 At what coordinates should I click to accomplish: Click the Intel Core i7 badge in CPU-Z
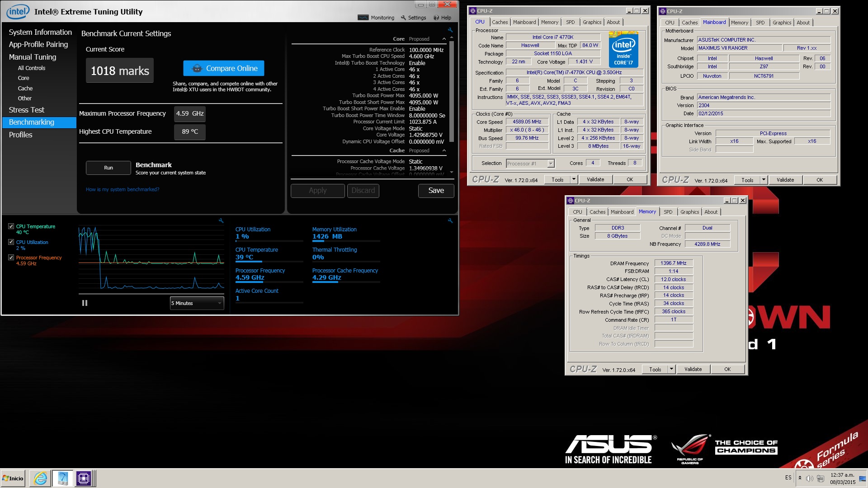point(623,50)
